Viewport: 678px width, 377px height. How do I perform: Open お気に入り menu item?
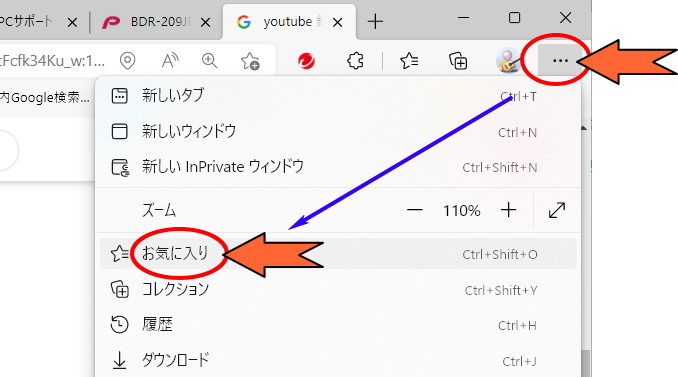[x=338, y=254]
